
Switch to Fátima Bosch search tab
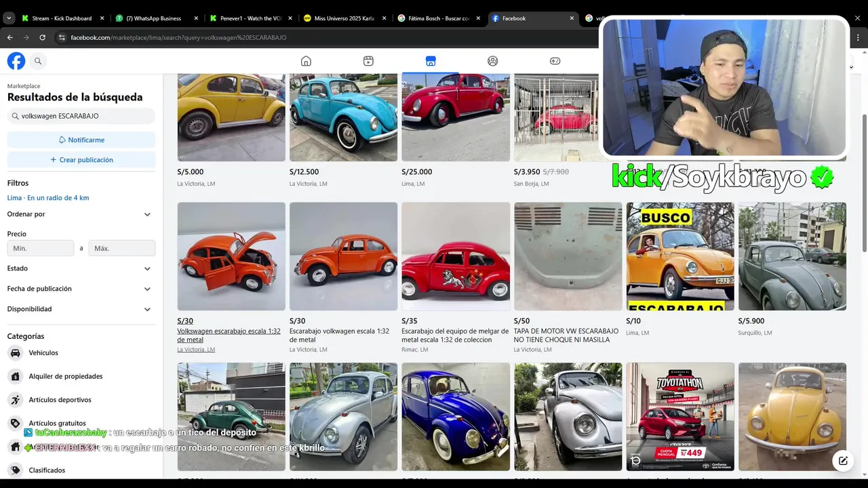pyautogui.click(x=438, y=18)
